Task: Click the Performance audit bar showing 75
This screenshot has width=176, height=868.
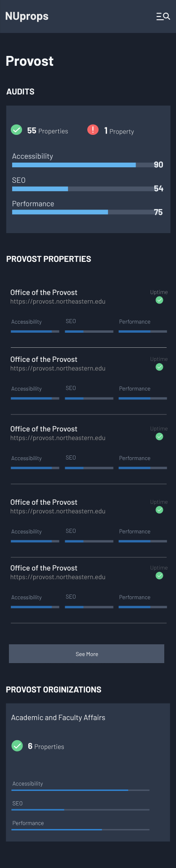Action: 83,212
